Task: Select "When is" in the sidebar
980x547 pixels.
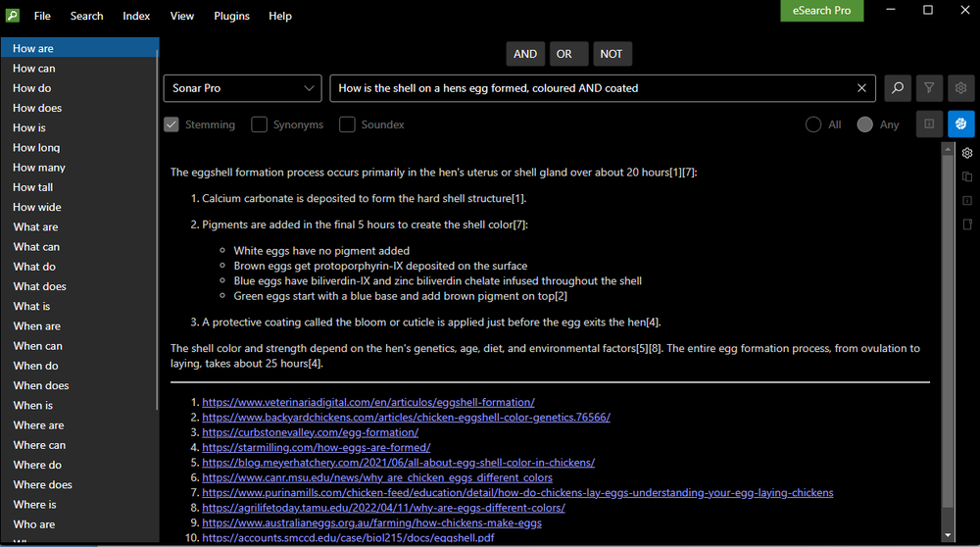Action: pos(79,406)
